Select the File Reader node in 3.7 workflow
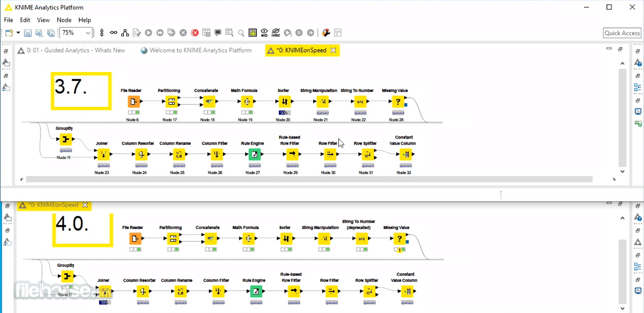Screen dimensions: 644x313 coord(133,102)
